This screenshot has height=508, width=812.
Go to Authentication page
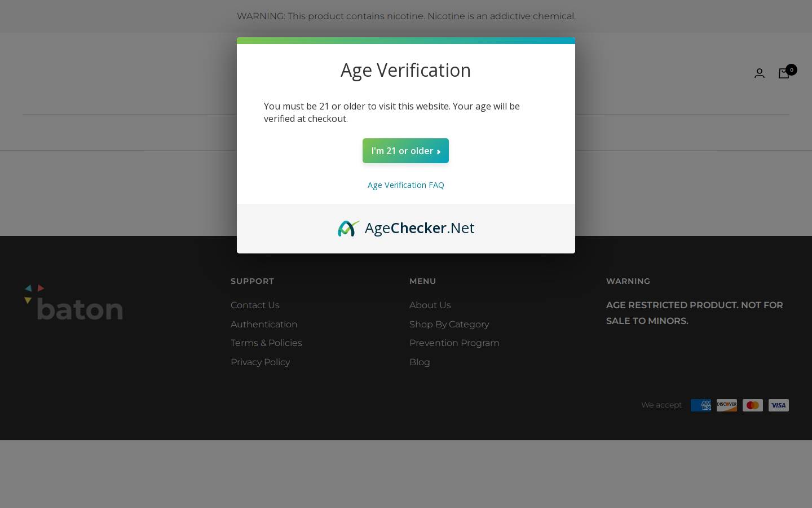click(x=264, y=324)
